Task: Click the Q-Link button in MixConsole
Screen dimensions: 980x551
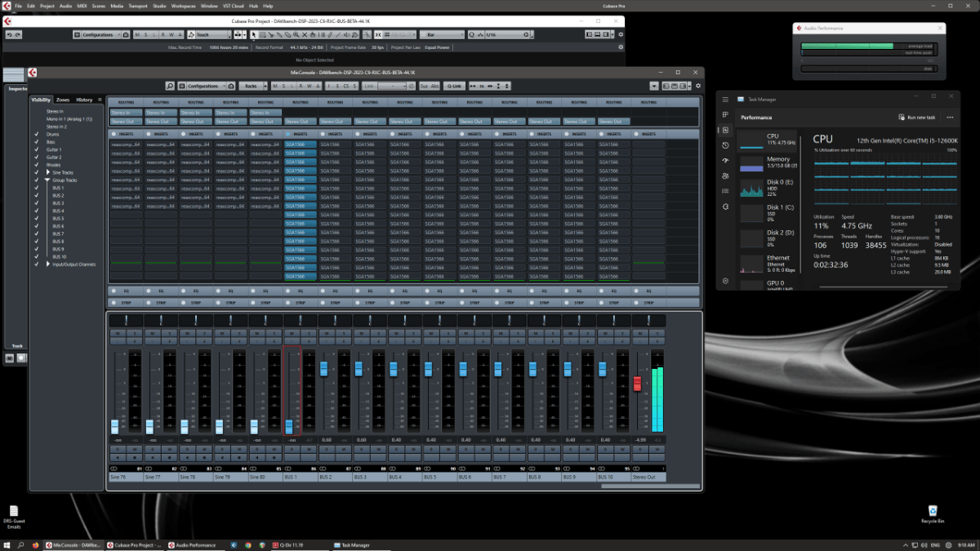Action: click(x=454, y=85)
